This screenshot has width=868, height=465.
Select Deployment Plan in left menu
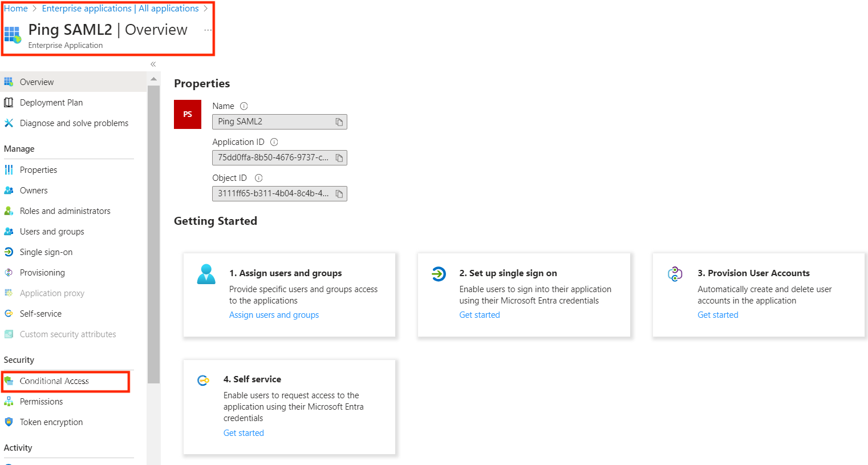point(51,103)
